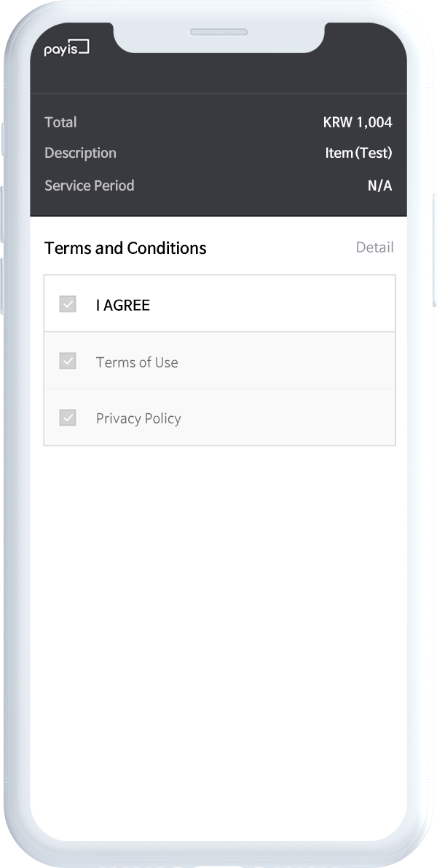Click the I AGREE row area

tap(219, 303)
